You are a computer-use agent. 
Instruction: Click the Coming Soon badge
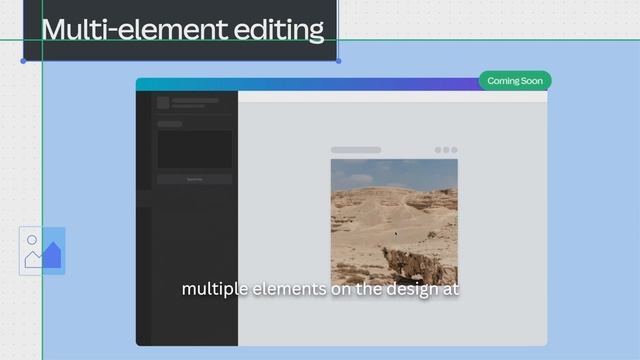515,81
